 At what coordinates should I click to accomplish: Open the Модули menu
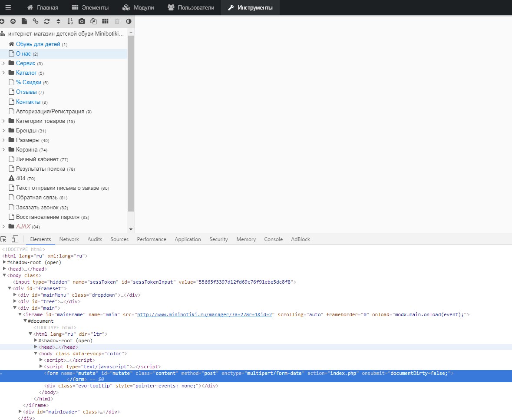(x=138, y=7)
